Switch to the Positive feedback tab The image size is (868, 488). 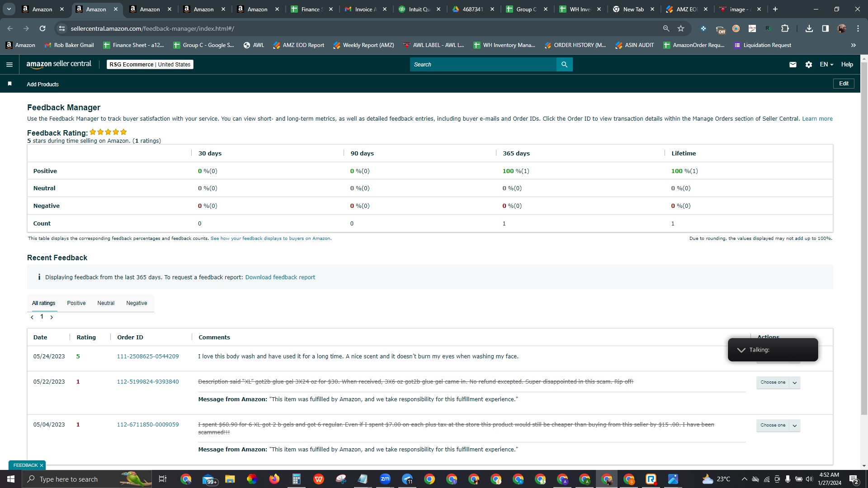coord(76,303)
